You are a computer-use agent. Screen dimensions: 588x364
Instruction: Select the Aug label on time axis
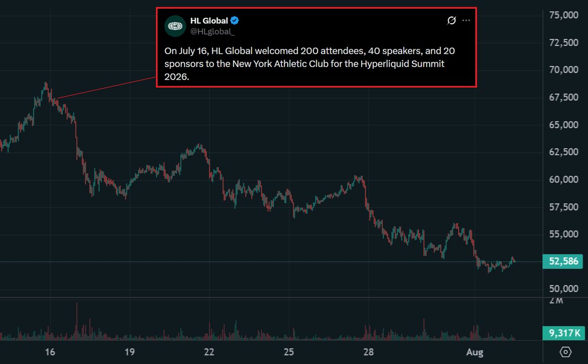pos(474,353)
